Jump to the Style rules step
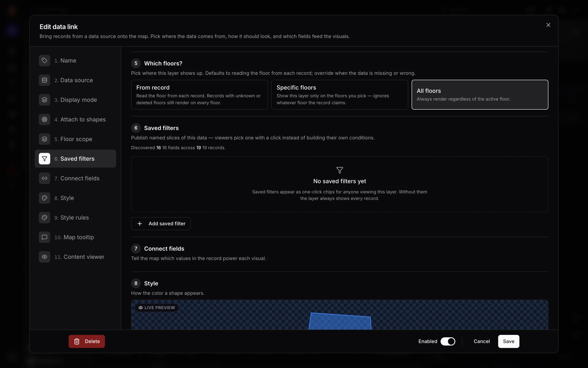The width and height of the screenshot is (588, 368). pos(75,217)
